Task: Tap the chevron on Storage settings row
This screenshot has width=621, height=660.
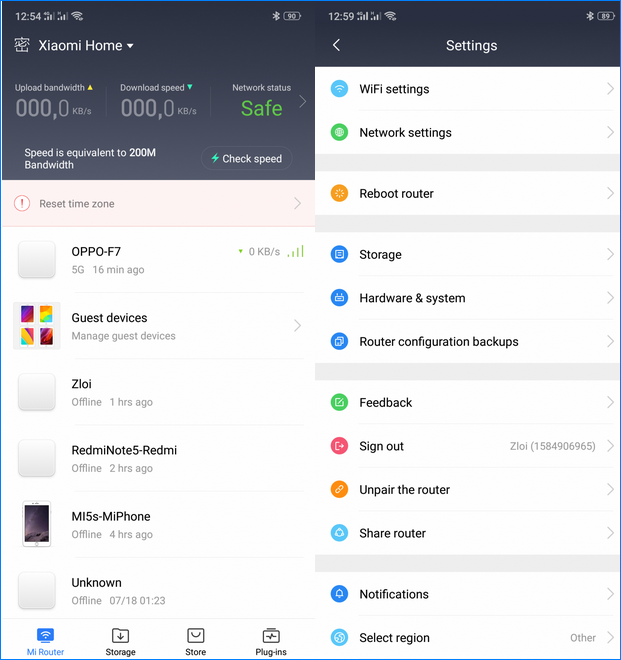Action: (610, 254)
